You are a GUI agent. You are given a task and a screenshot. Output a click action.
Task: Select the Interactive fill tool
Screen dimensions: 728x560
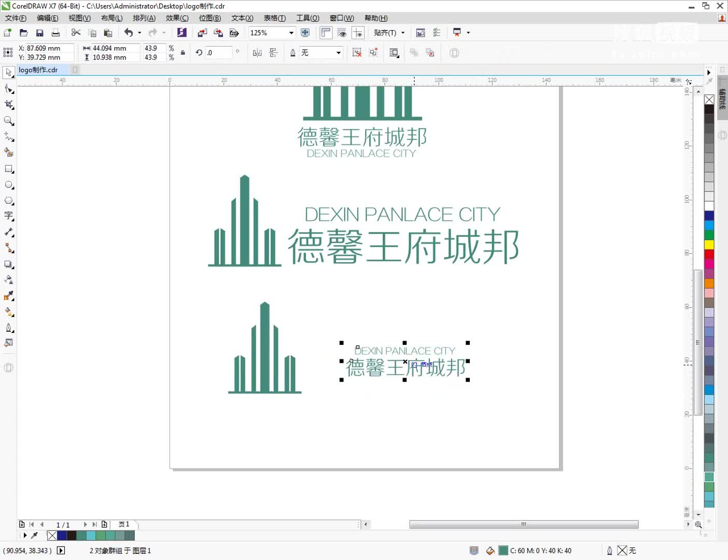point(8,312)
